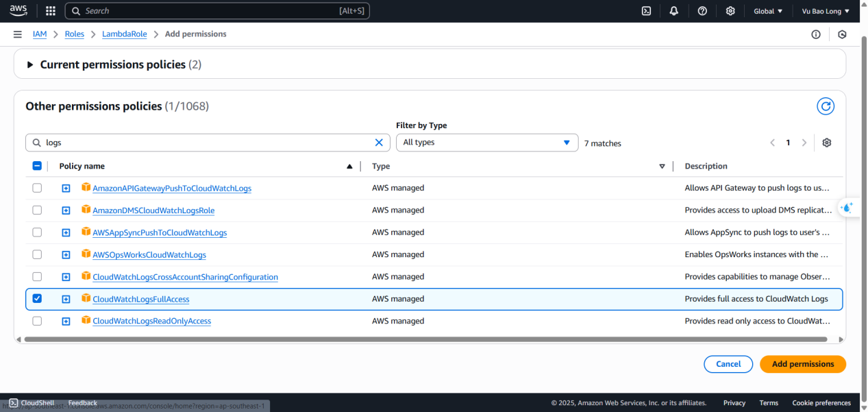This screenshot has width=868, height=412.
Task: Open CloudWatchLogsReadOnlyAccess policy link
Action: [x=152, y=322]
